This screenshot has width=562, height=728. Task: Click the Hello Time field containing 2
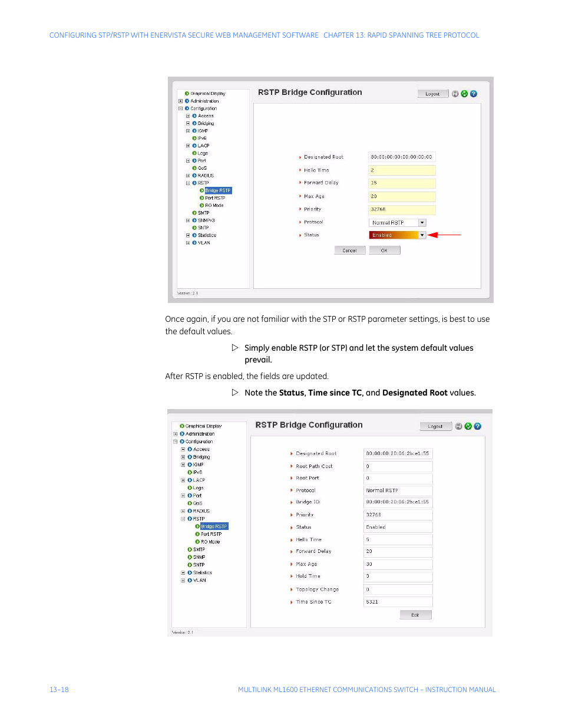click(402, 170)
